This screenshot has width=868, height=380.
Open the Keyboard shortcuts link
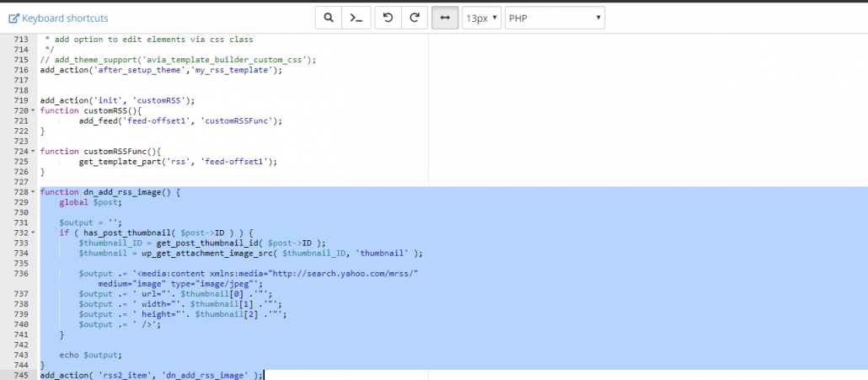58,18
